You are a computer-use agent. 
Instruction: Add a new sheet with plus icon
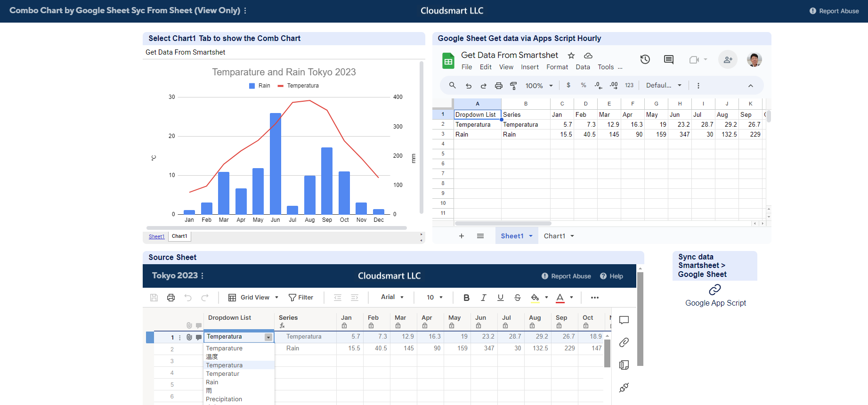point(462,236)
